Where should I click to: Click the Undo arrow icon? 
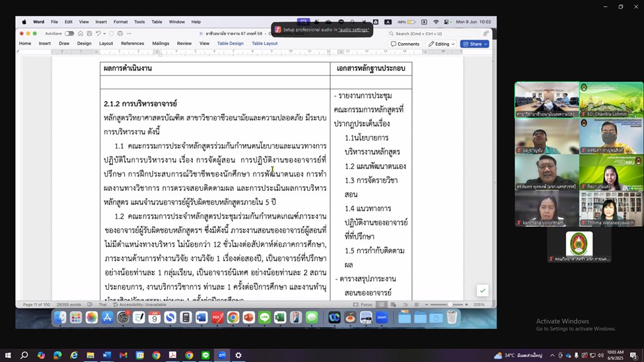(98, 34)
